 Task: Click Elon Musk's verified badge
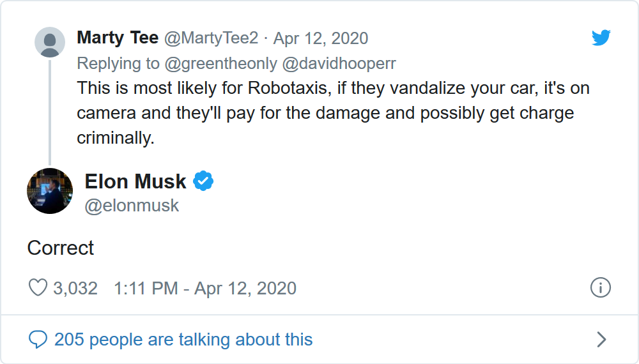point(203,181)
